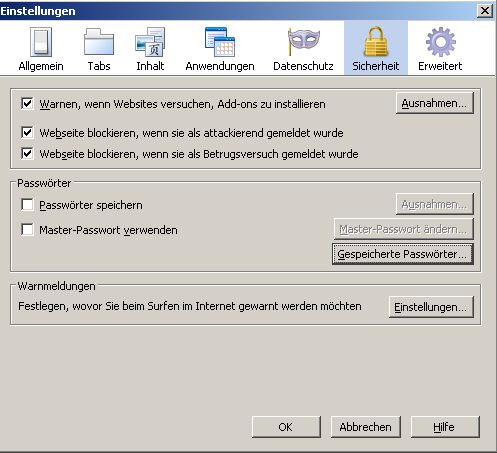Cancel with the Abbrechen button

(366, 427)
